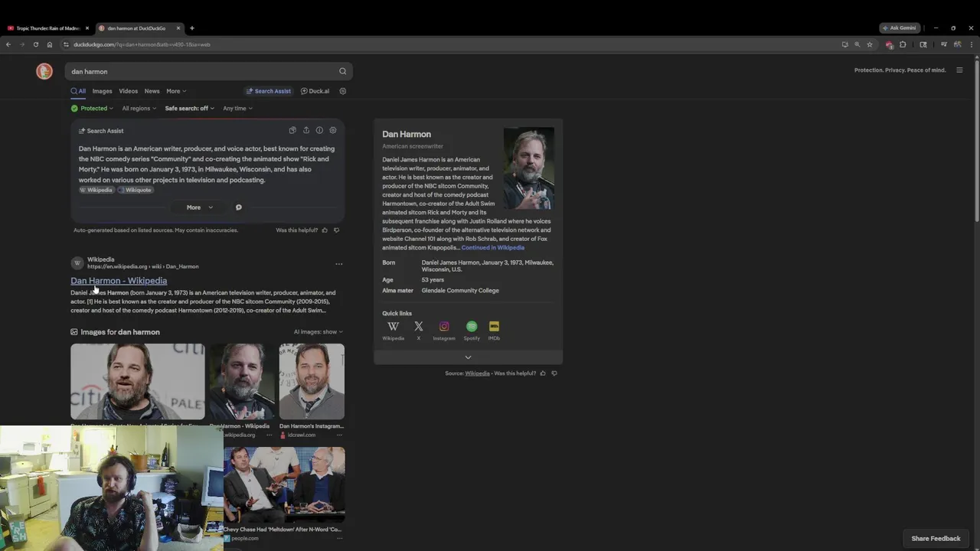Close the Tropic Thunder tab
Screen dimensions: 980x551
(87, 28)
